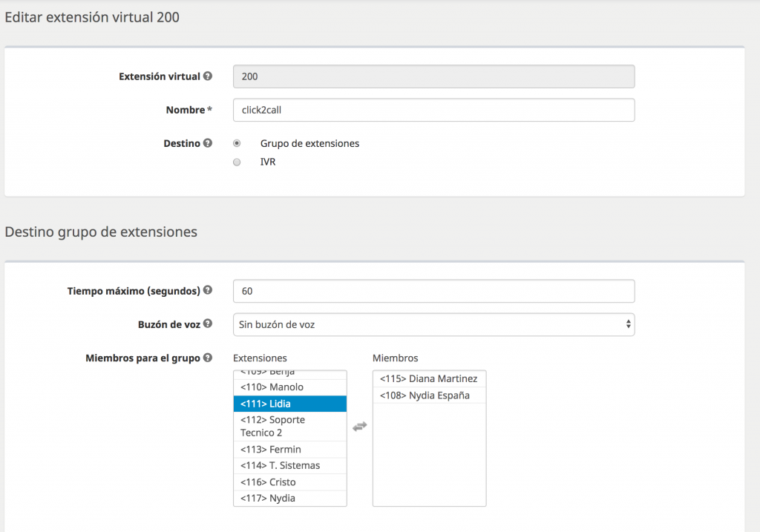Select <113> Fermin in the Extensiones list
The width and height of the screenshot is (760, 532).
point(289,449)
